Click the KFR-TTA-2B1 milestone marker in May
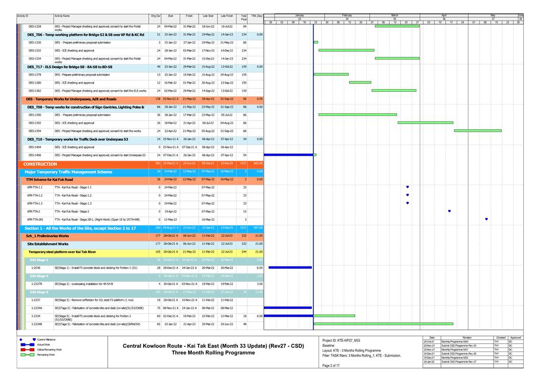Screen dimensions: 555x392 (x=486, y=219)
